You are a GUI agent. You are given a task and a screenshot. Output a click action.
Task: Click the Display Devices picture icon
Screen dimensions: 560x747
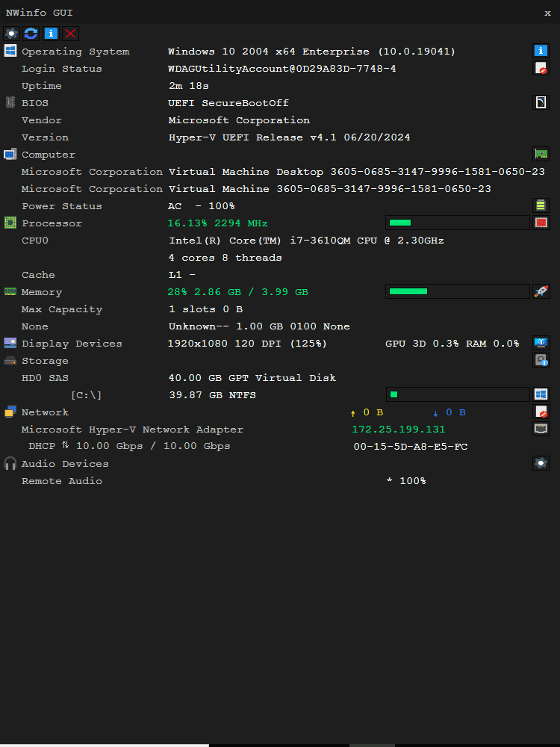click(x=10, y=343)
